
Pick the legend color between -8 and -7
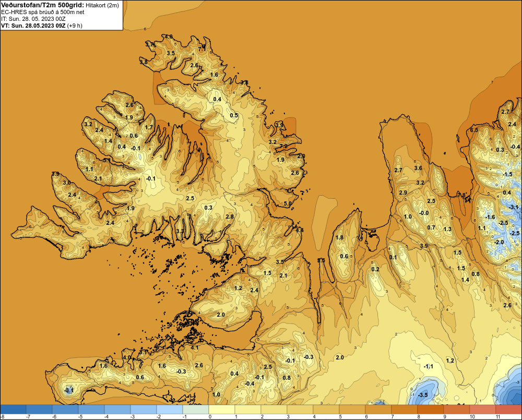click(x=13, y=409)
